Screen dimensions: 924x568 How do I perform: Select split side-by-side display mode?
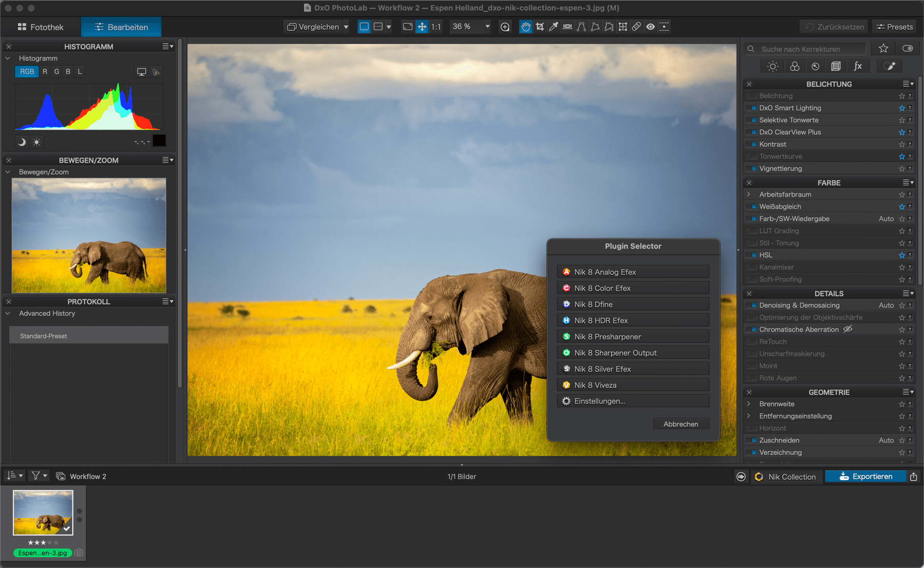click(378, 27)
